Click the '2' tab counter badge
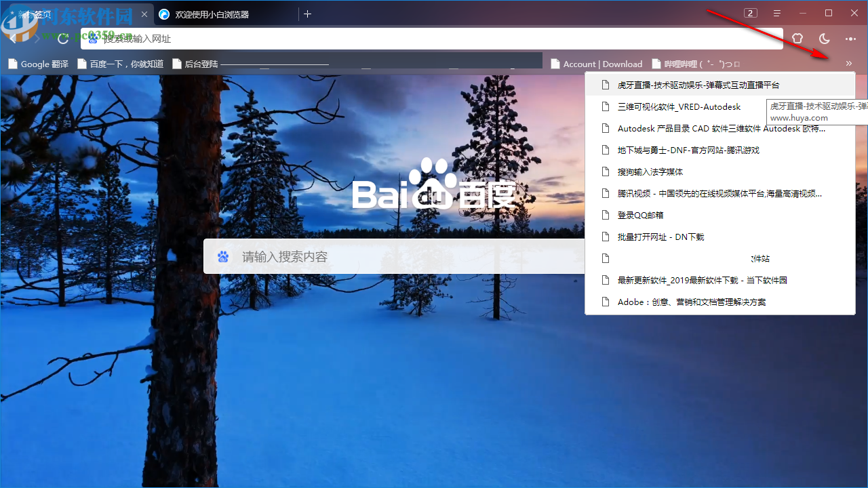Screen dimensions: 868x488 tap(750, 12)
